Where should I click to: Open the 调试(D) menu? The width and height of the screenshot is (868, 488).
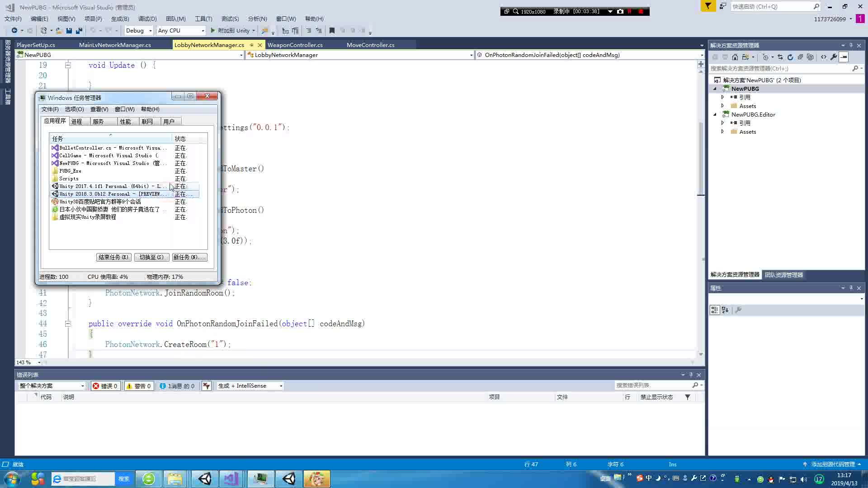pyautogui.click(x=147, y=19)
